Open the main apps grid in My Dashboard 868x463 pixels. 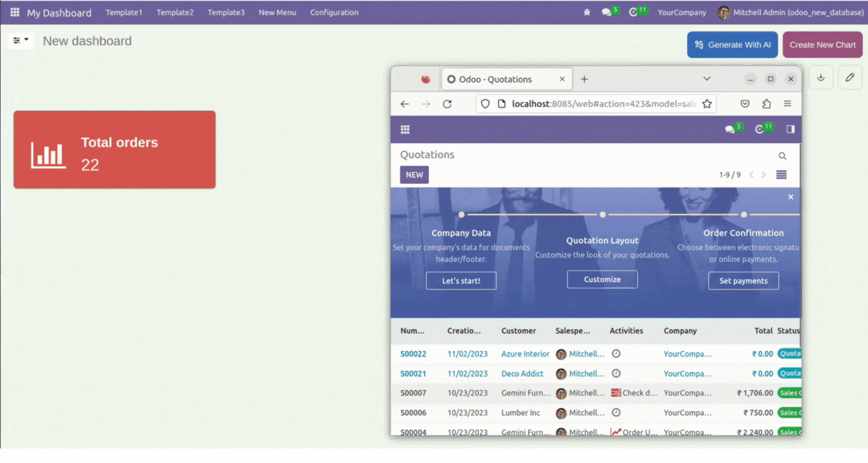click(x=14, y=12)
